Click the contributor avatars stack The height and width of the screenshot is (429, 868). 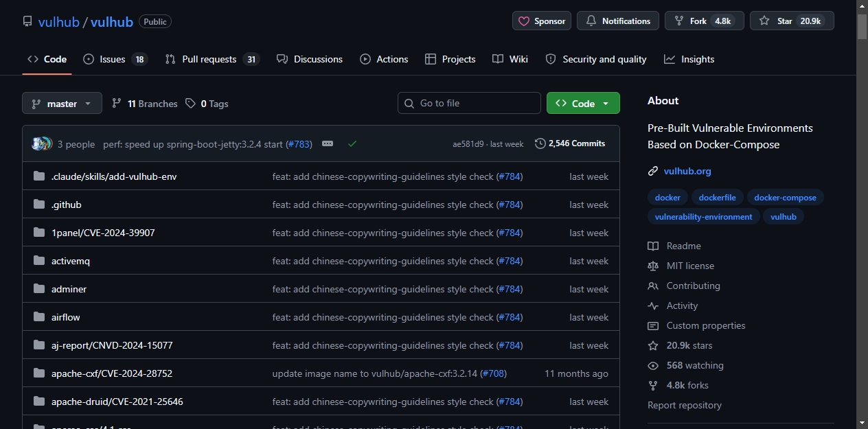pyautogui.click(x=42, y=143)
